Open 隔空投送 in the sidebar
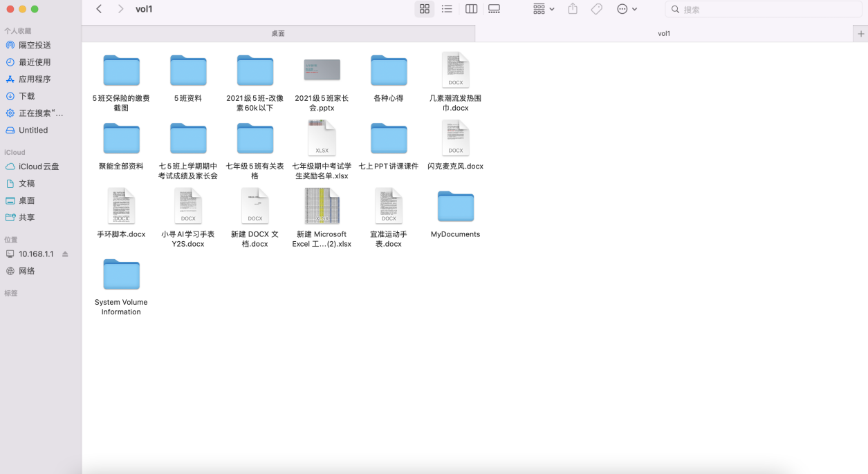The image size is (868, 474). point(35,45)
